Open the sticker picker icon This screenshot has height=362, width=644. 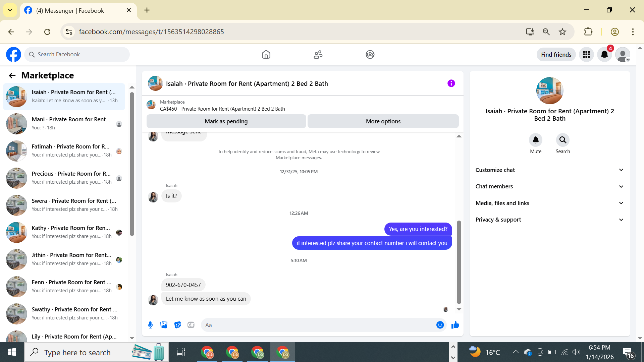[x=177, y=325]
